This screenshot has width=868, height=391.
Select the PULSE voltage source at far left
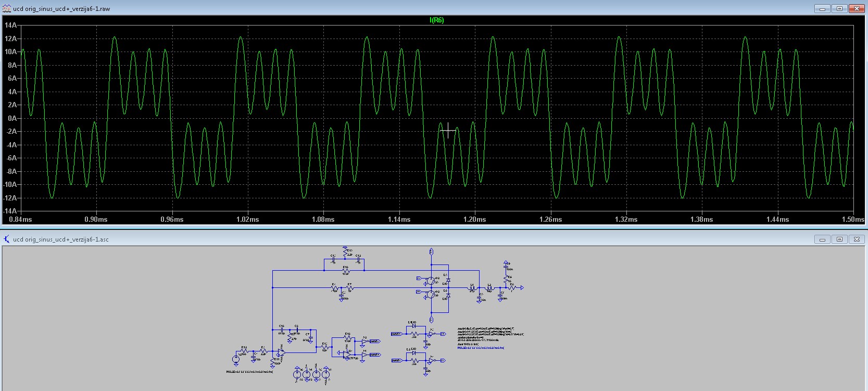click(236, 359)
